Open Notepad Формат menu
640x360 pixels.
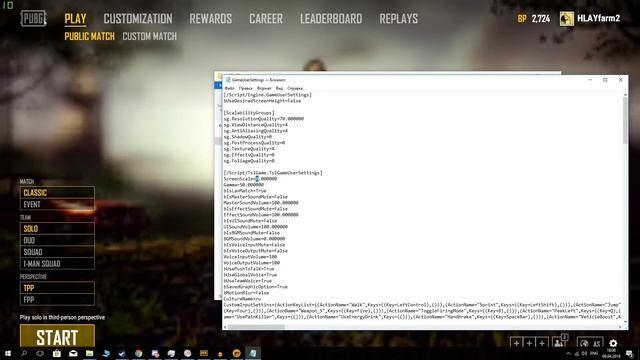click(x=264, y=88)
